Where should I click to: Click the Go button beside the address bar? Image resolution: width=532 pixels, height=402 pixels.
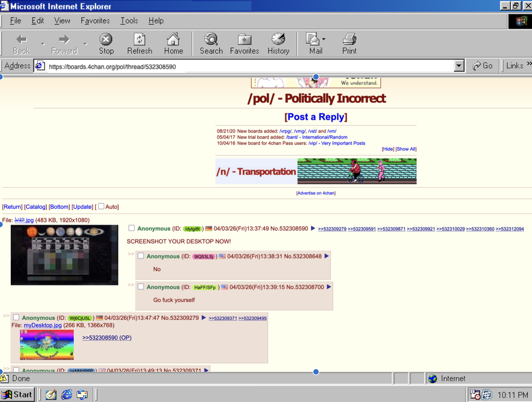[482, 66]
